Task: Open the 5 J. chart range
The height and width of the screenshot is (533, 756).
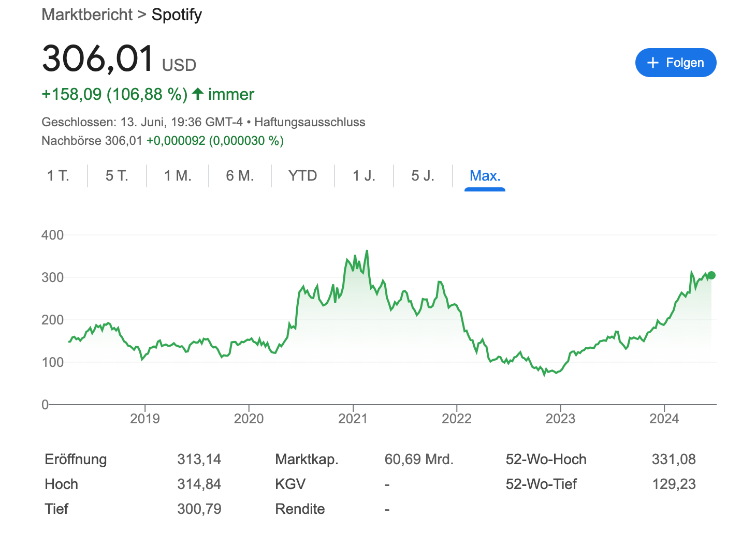Action: pyautogui.click(x=423, y=176)
